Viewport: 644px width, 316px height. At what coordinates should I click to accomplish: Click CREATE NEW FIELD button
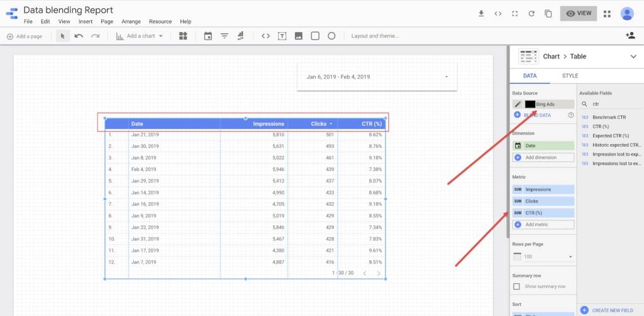[x=608, y=310]
